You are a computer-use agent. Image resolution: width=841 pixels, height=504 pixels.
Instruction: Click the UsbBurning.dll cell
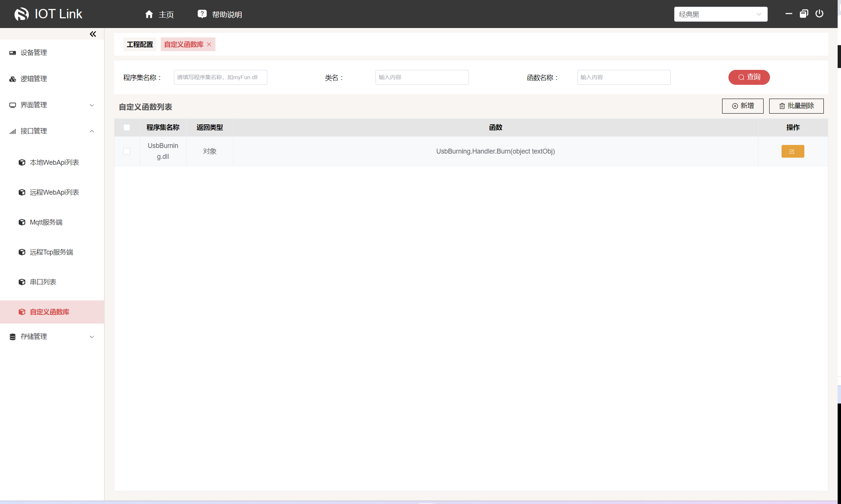(163, 151)
